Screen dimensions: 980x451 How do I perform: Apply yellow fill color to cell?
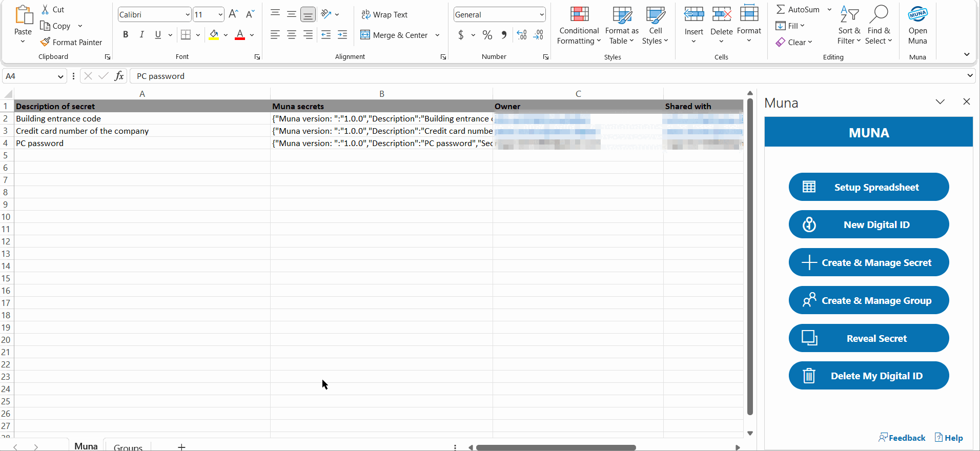(x=214, y=35)
